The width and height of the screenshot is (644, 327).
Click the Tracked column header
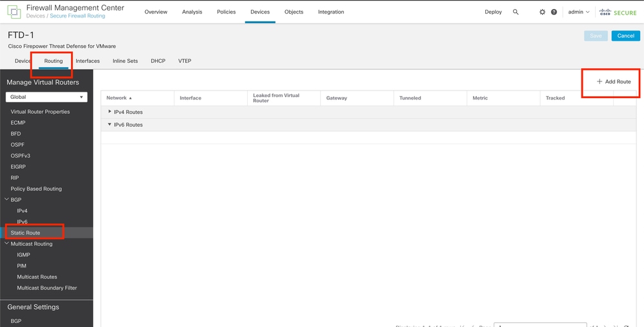coord(556,98)
